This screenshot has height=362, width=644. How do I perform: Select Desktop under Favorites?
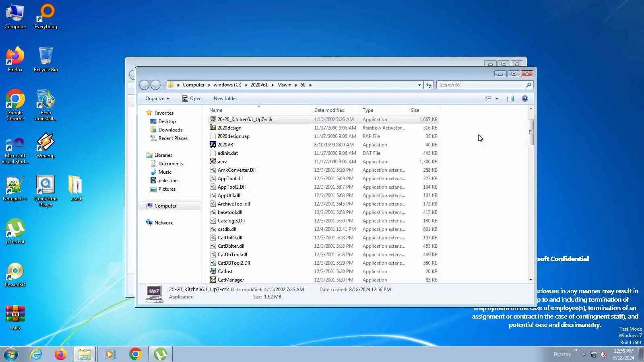[x=167, y=121]
